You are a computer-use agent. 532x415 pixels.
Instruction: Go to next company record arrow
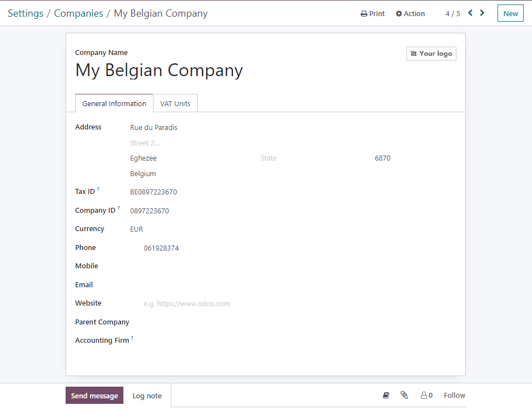tap(482, 13)
